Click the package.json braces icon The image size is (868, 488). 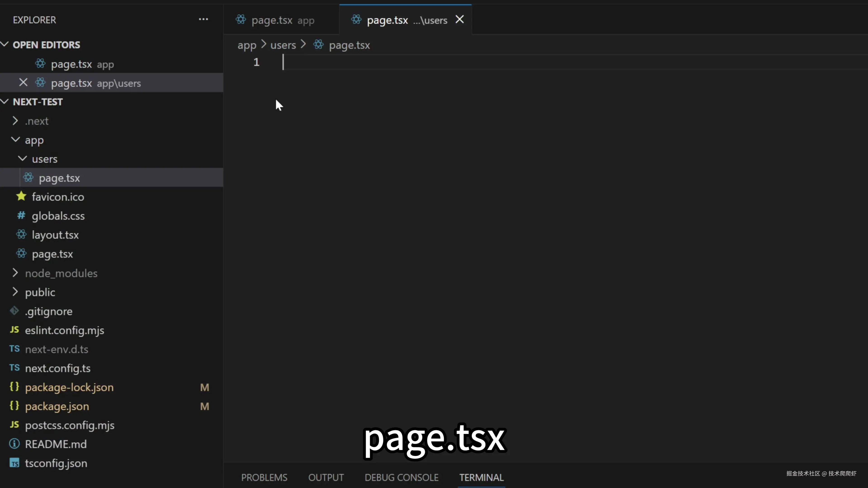pos(14,406)
